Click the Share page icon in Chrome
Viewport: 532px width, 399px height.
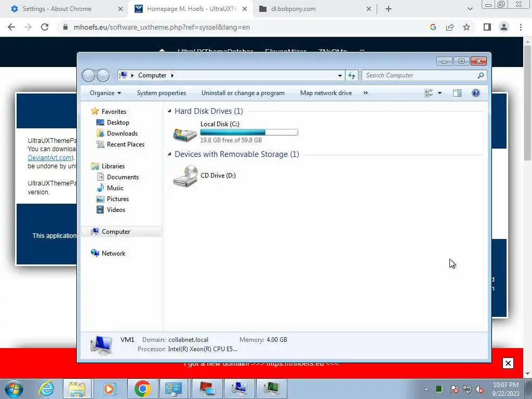[450, 27]
